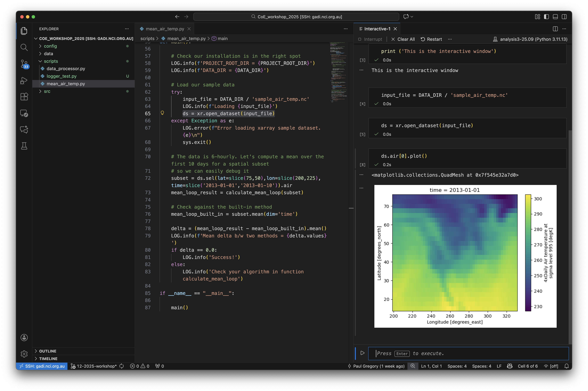
Task: Open the Search view in the activity bar
Action: pyautogui.click(x=24, y=47)
